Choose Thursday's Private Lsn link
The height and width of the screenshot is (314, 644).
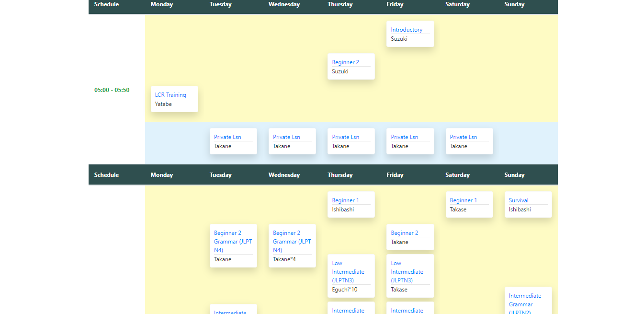[345, 137]
